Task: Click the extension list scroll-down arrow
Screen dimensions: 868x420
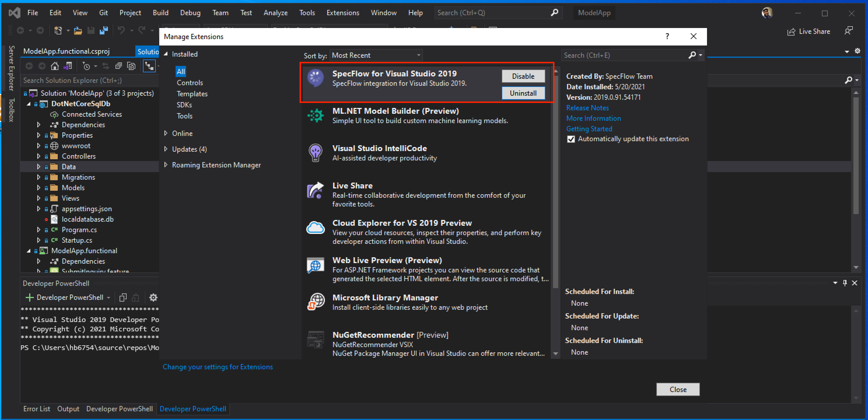Action: pos(556,353)
